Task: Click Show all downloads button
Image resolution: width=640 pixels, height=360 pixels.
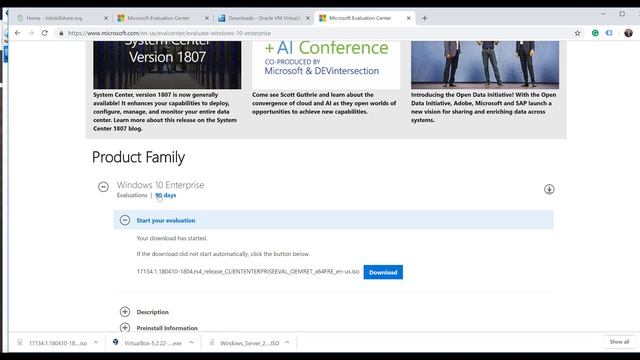Action: (x=619, y=342)
